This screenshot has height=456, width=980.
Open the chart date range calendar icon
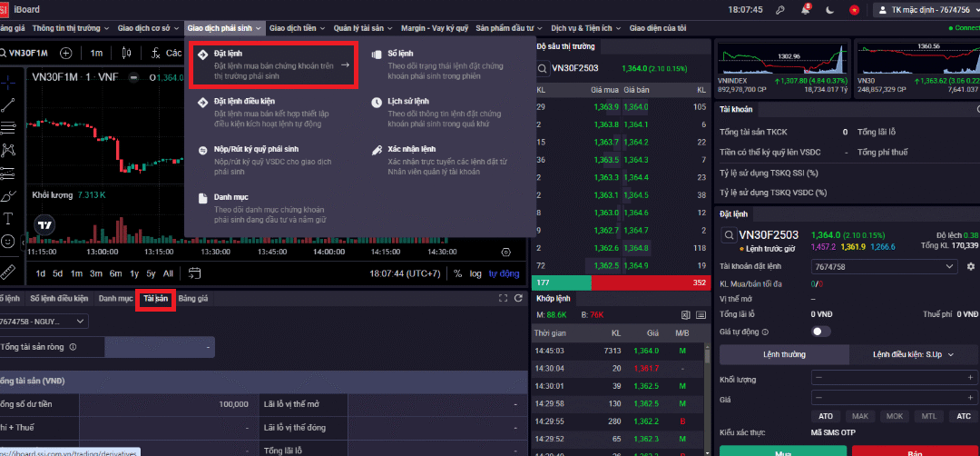[x=193, y=273]
